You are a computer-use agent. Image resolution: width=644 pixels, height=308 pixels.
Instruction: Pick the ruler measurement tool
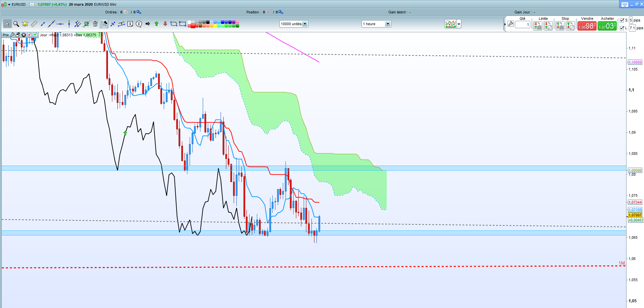click(x=34, y=24)
